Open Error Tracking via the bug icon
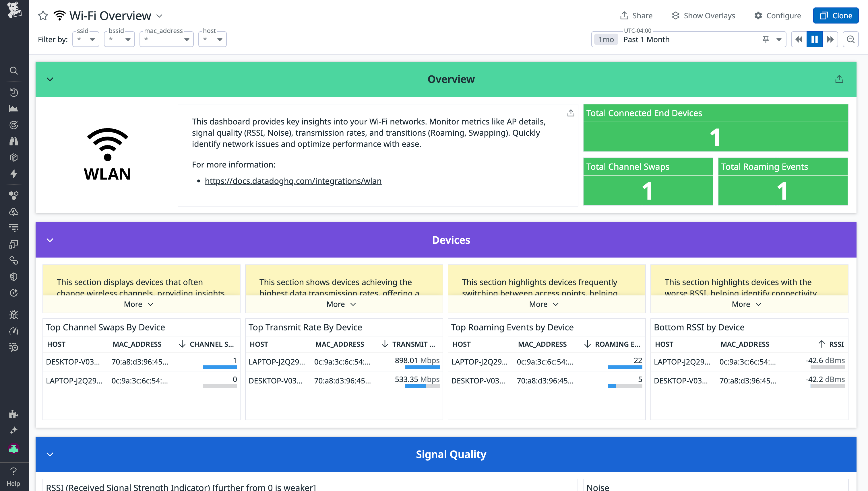Image resolution: width=868 pixels, height=491 pixels. 14,315
